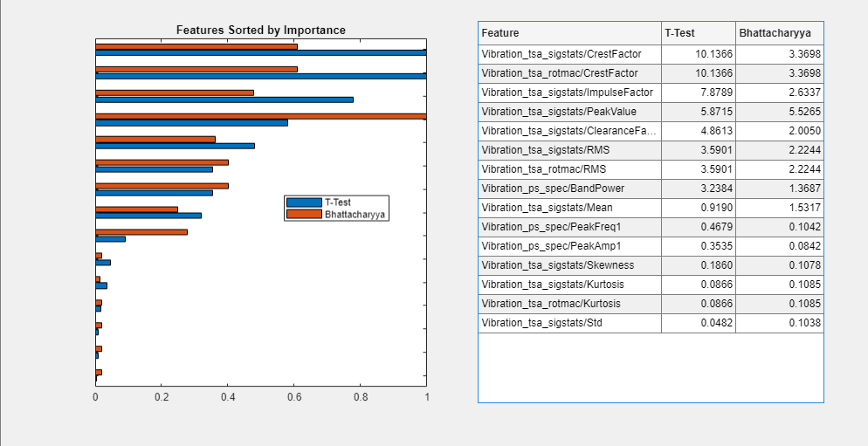Click the Bhattacharyya value 5.5265 cell

779,112
